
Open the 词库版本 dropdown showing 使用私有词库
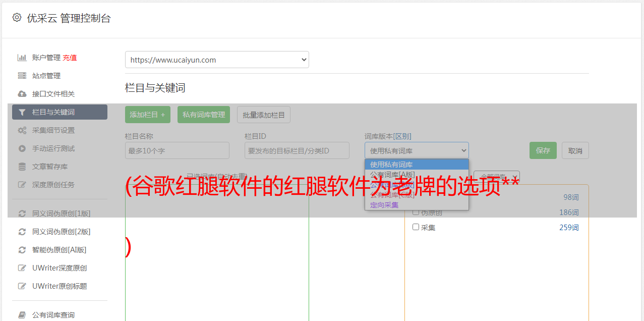(x=417, y=150)
